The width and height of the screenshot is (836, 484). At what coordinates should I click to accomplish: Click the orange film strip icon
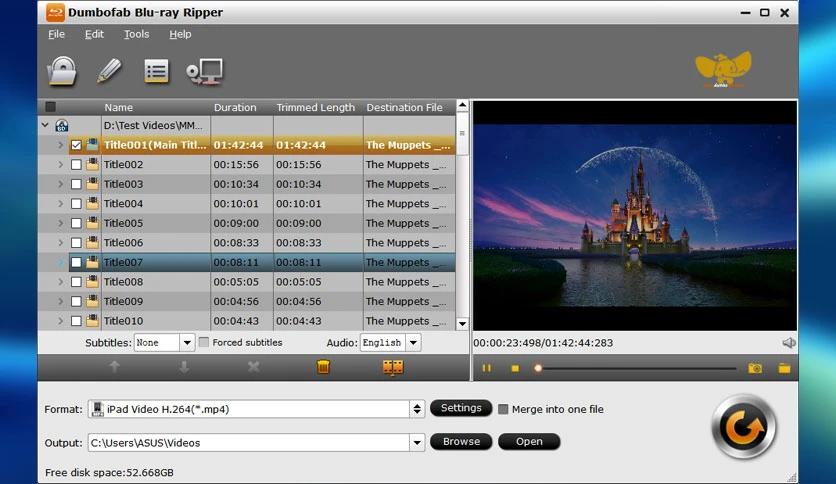click(392, 367)
